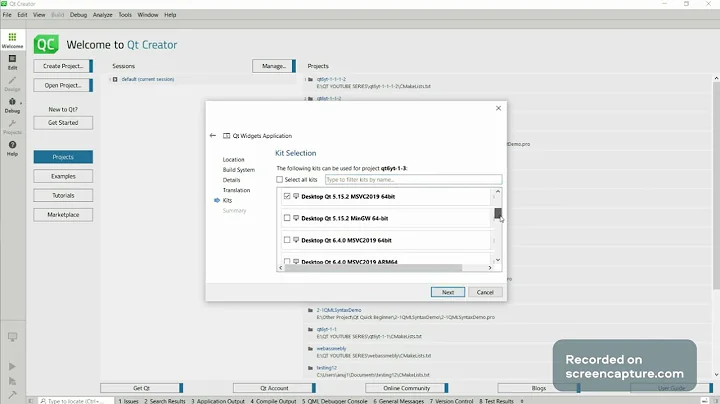Select the Tutorials tab on Welcome page
Image resolution: width=720 pixels, height=404 pixels.
(63, 196)
